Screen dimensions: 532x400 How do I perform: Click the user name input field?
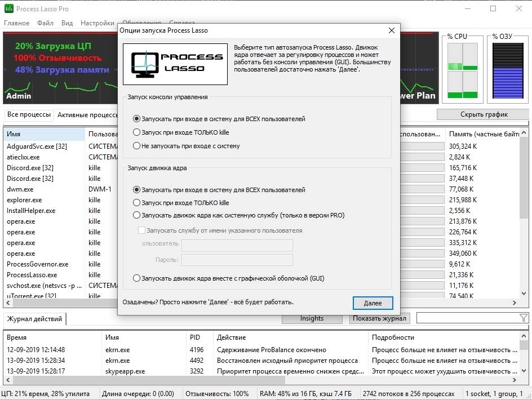[x=237, y=245]
